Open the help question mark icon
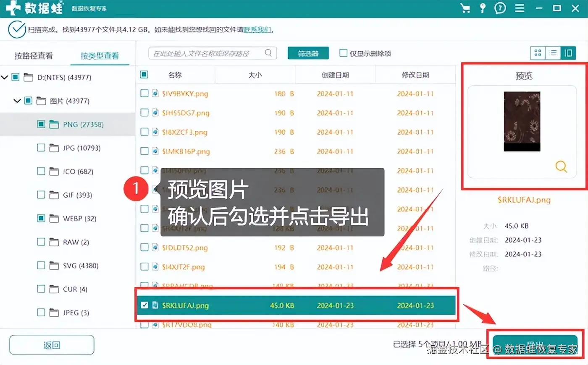This screenshot has width=588, height=365. pos(500,8)
